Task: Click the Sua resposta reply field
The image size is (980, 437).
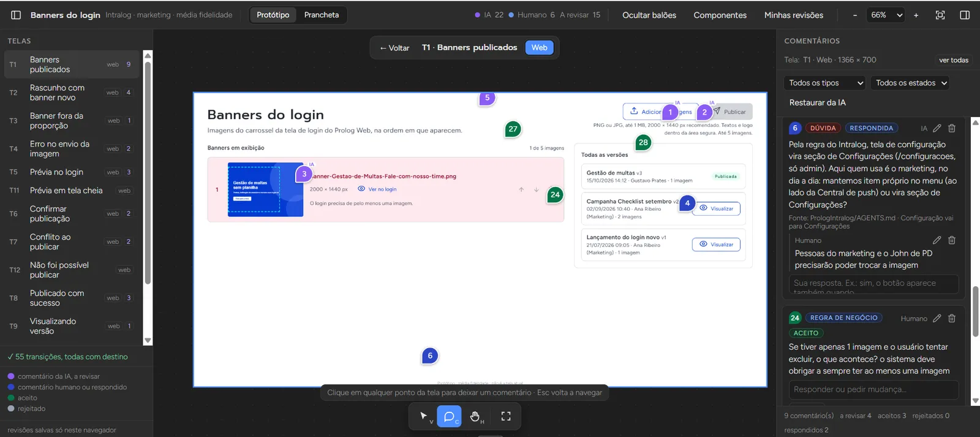Action: 874,284
